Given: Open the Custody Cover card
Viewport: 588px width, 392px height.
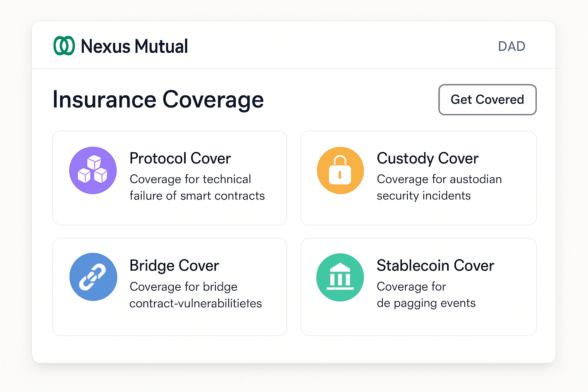Looking at the screenshot, I should coord(418,178).
